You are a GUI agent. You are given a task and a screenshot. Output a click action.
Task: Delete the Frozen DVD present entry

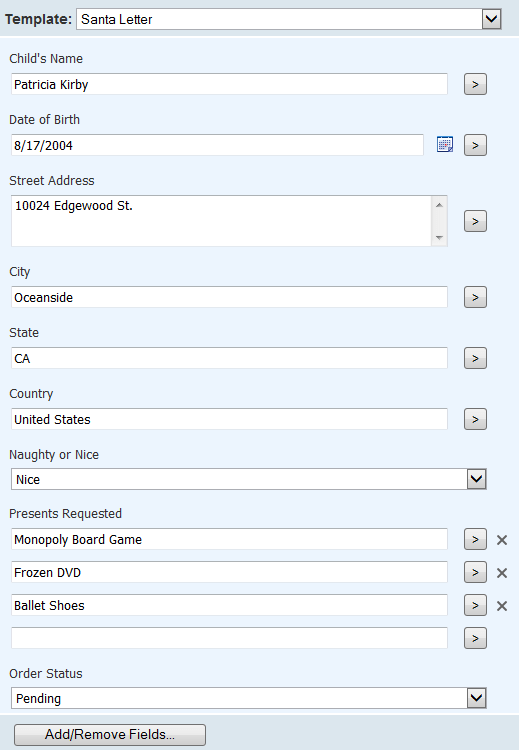(x=502, y=573)
